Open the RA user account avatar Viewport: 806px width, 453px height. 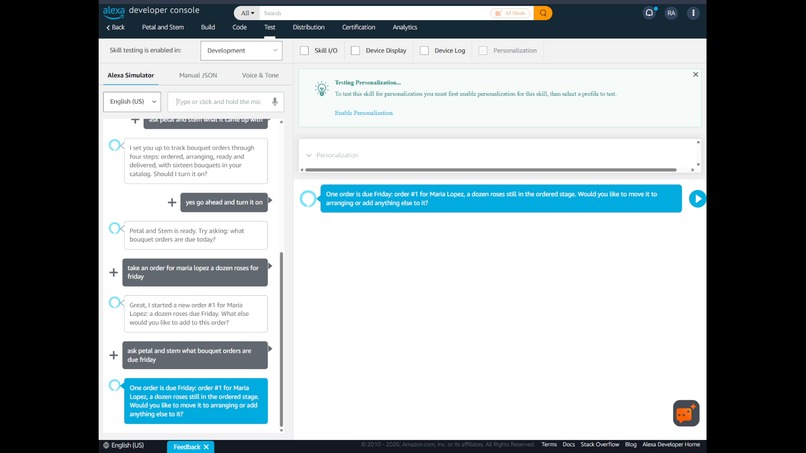[x=671, y=13]
